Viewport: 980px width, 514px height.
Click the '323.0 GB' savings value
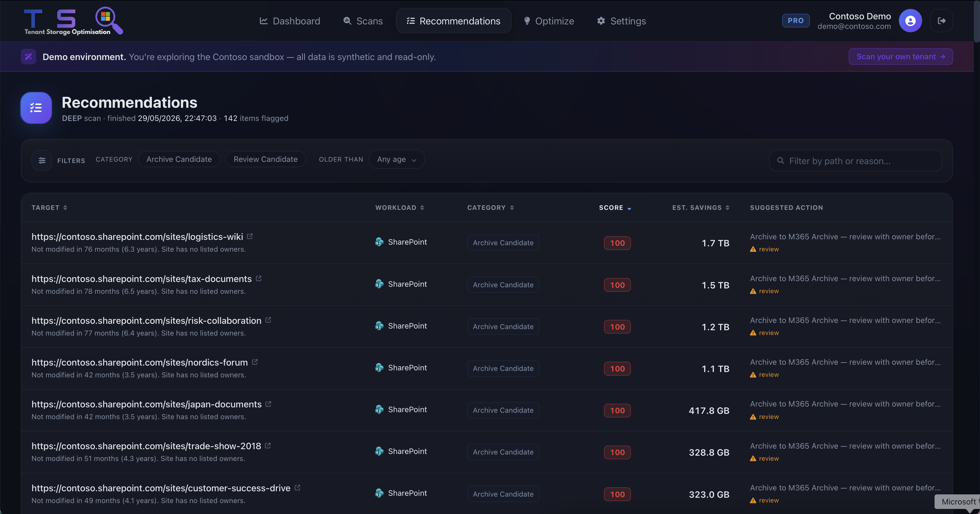pos(709,494)
